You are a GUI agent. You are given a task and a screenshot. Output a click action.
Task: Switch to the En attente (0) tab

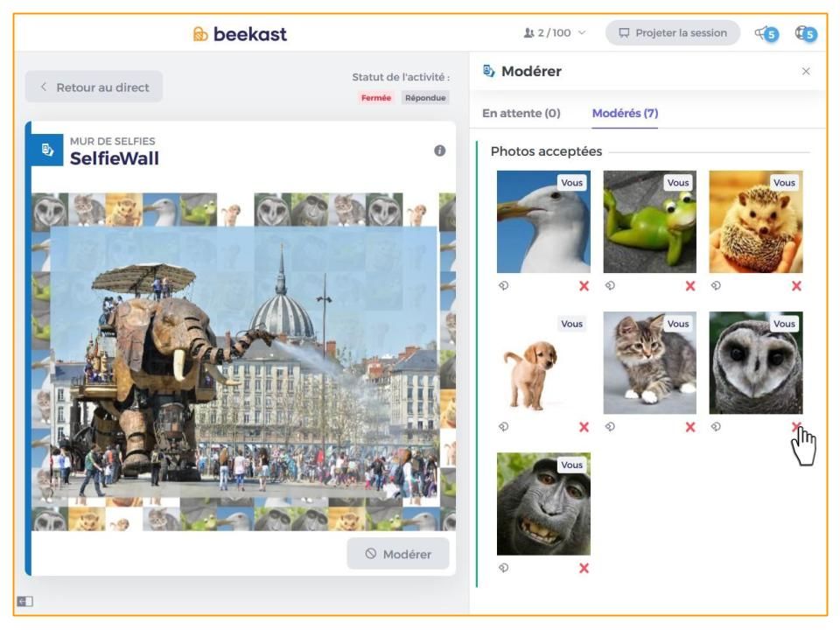coord(521,113)
